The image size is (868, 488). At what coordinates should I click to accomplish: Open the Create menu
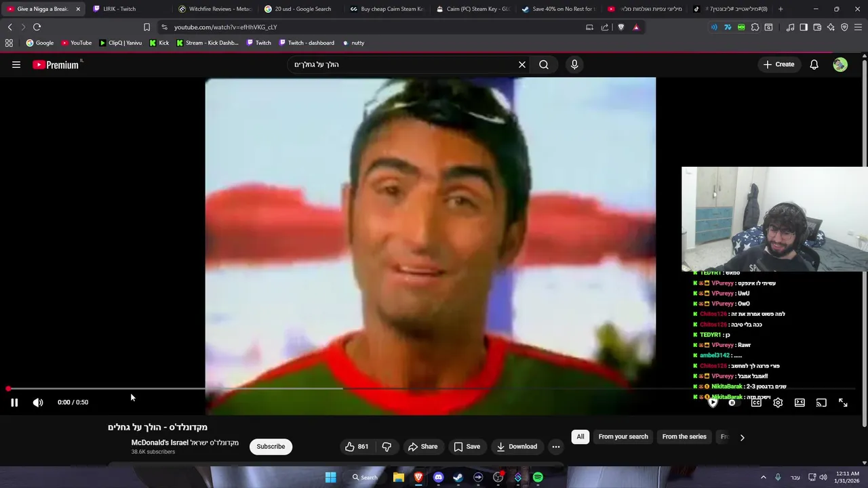778,64
